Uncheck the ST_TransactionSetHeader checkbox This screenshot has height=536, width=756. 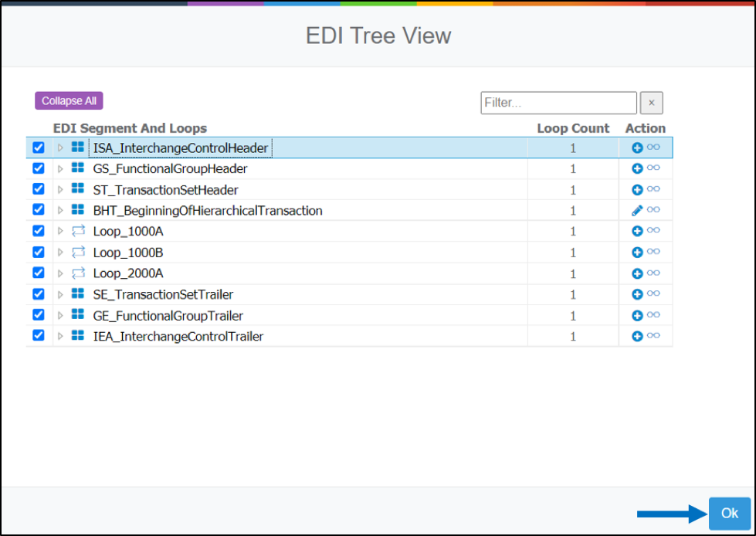39,189
